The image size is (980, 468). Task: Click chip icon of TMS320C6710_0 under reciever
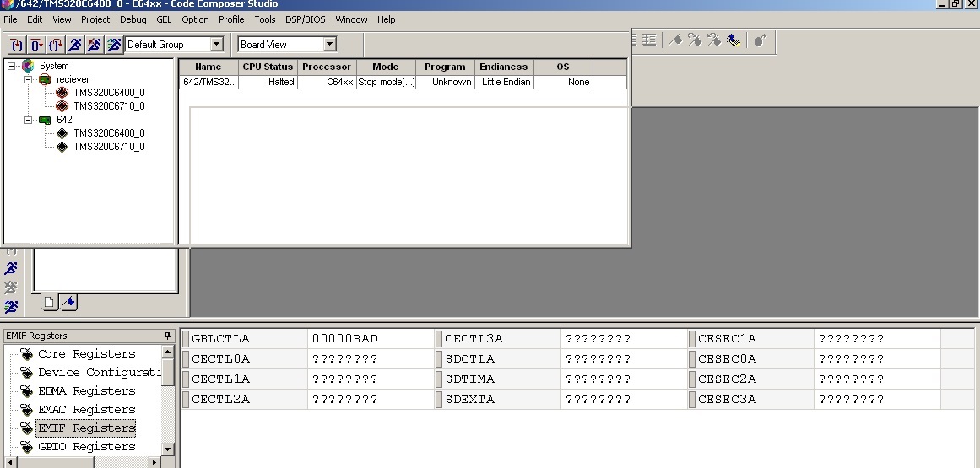[62, 106]
